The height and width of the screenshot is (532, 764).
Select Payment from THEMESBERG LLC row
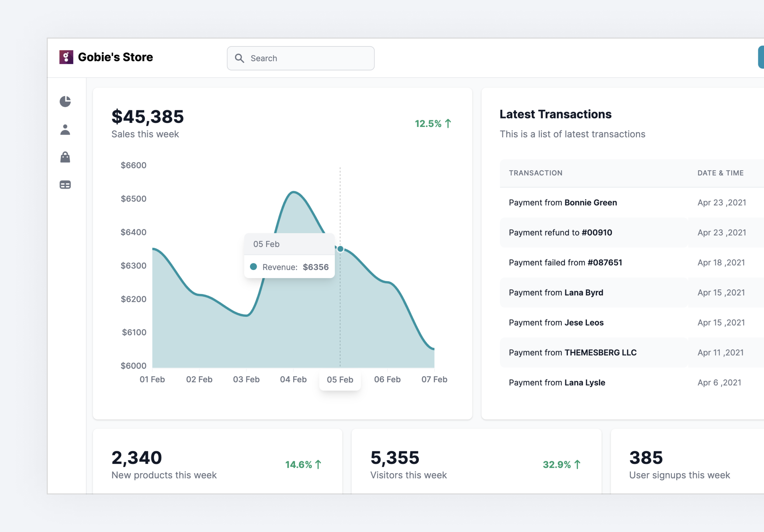click(x=572, y=353)
